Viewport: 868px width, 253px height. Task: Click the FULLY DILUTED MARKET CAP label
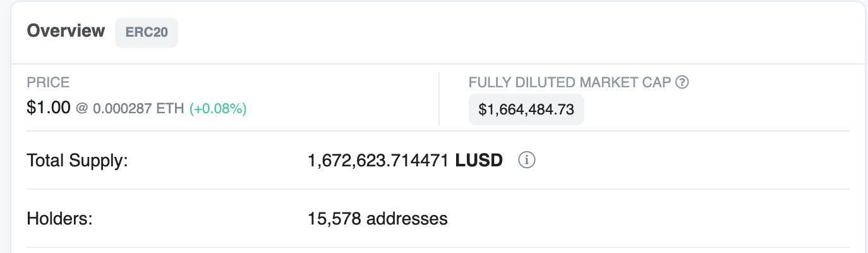pos(570,82)
